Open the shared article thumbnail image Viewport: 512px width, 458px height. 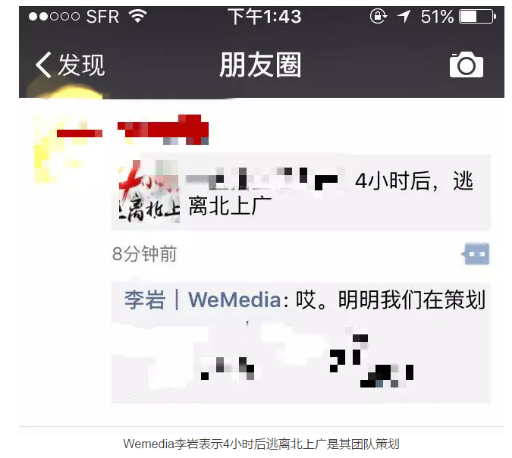click(x=149, y=192)
